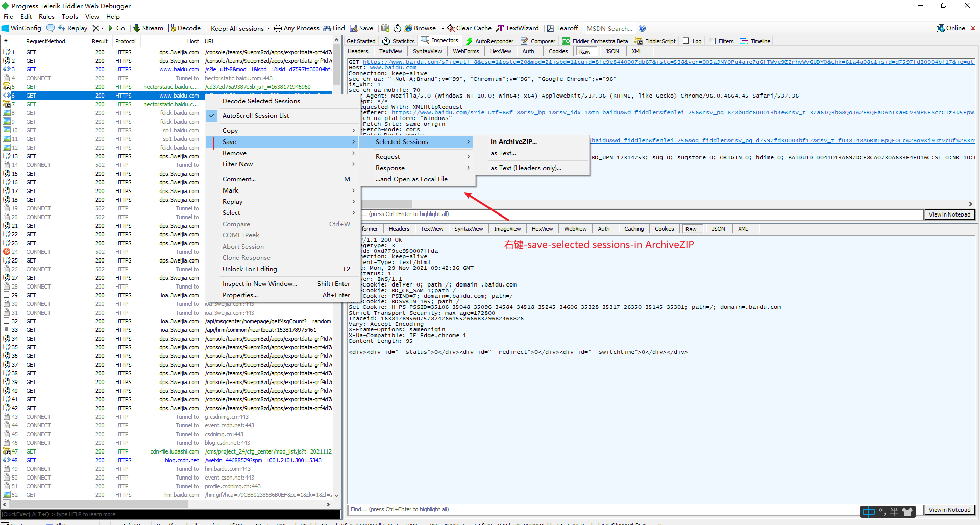Choose as Text (Headers only)... item
The height and width of the screenshot is (525, 980).
[x=531, y=168]
